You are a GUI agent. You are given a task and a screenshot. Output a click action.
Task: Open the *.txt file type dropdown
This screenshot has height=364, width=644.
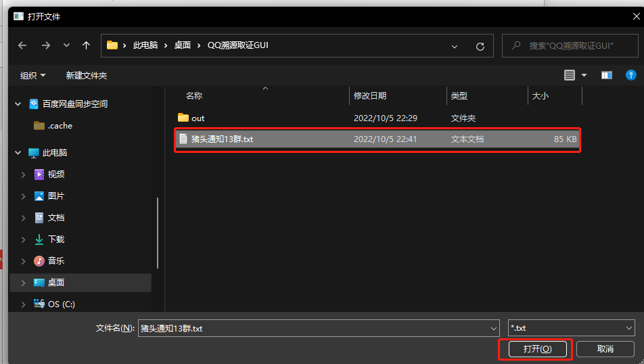(x=572, y=328)
